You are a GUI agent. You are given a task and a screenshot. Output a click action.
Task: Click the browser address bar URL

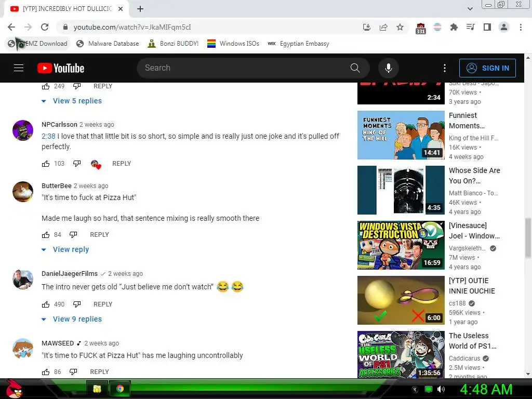click(x=132, y=27)
